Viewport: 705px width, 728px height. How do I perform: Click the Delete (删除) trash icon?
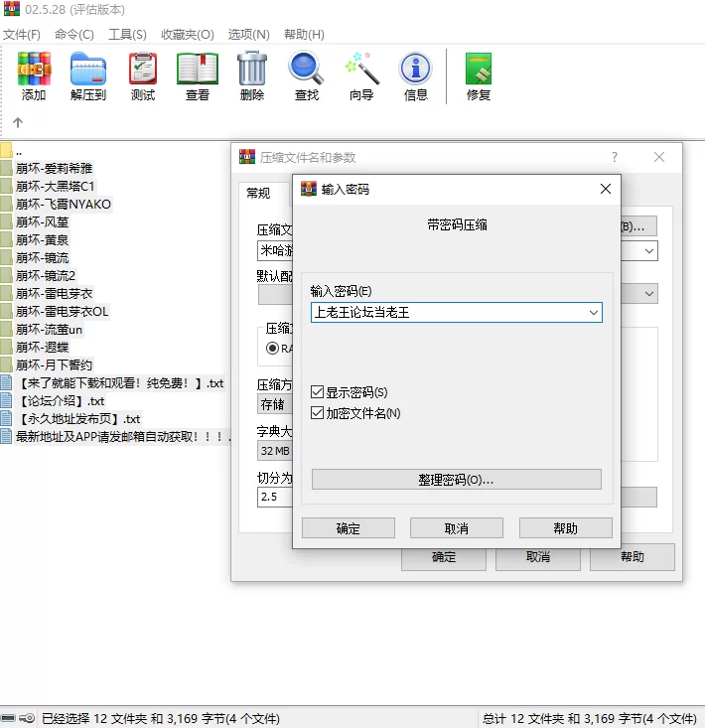[252, 69]
